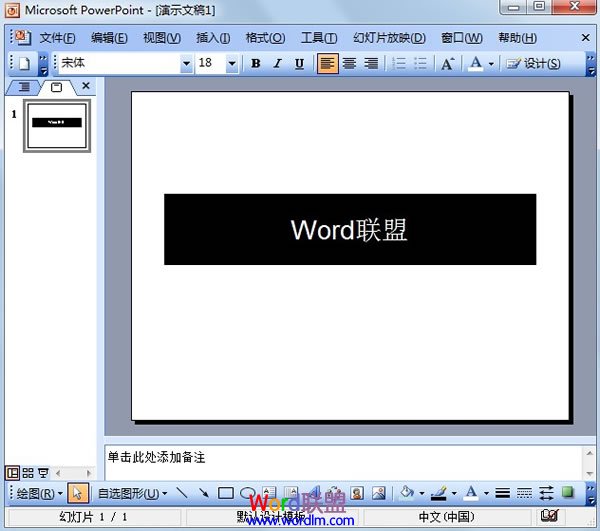Align text to the left

(x=328, y=64)
